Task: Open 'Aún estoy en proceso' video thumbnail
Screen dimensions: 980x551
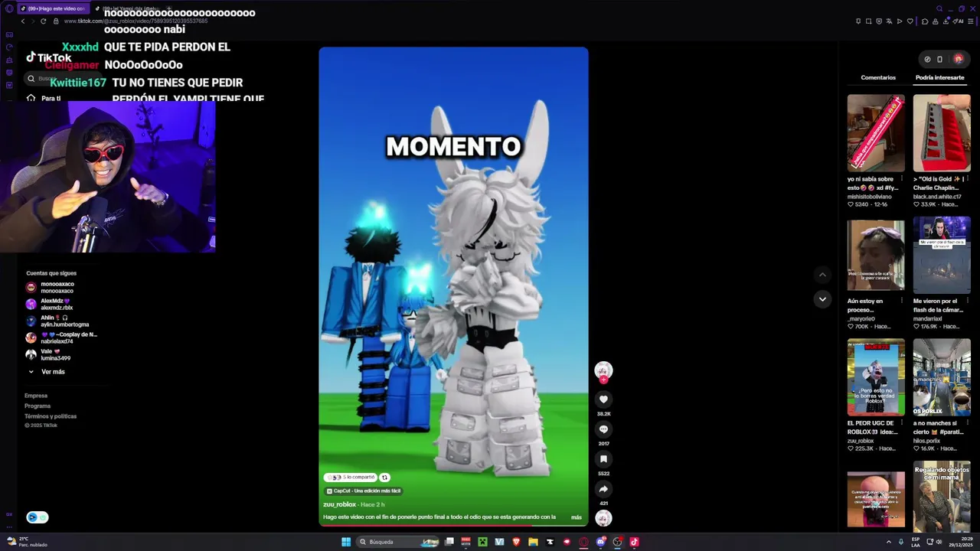Action: 876,256
